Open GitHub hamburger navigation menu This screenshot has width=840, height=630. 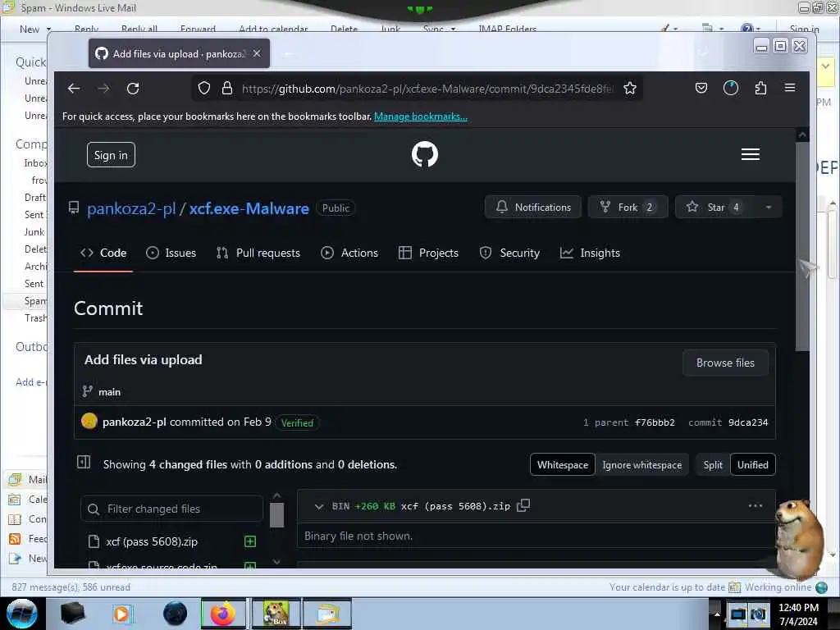tap(750, 154)
